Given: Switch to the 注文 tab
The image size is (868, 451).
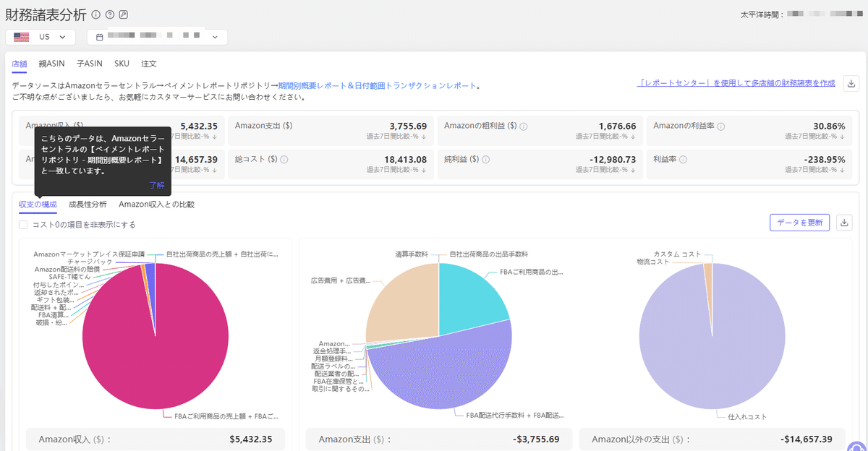Looking at the screenshot, I should click(x=149, y=64).
